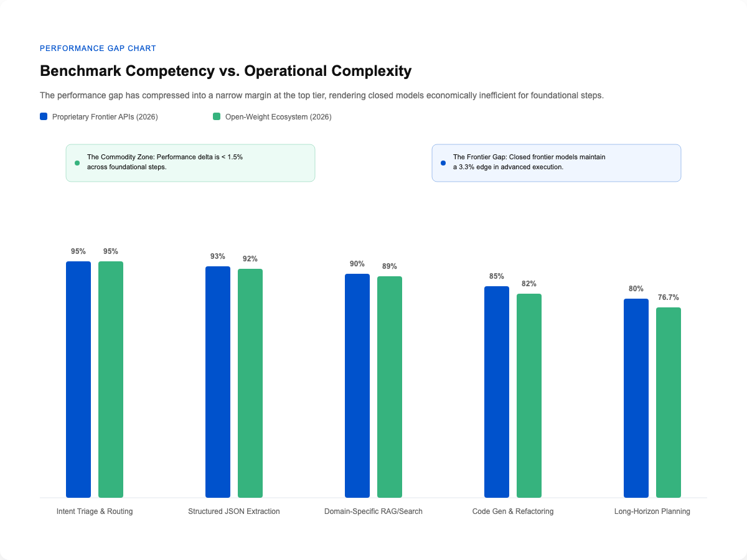This screenshot has width=747, height=560.
Task: Select the Long-Horizon Planning axis label
Action: coord(652,511)
